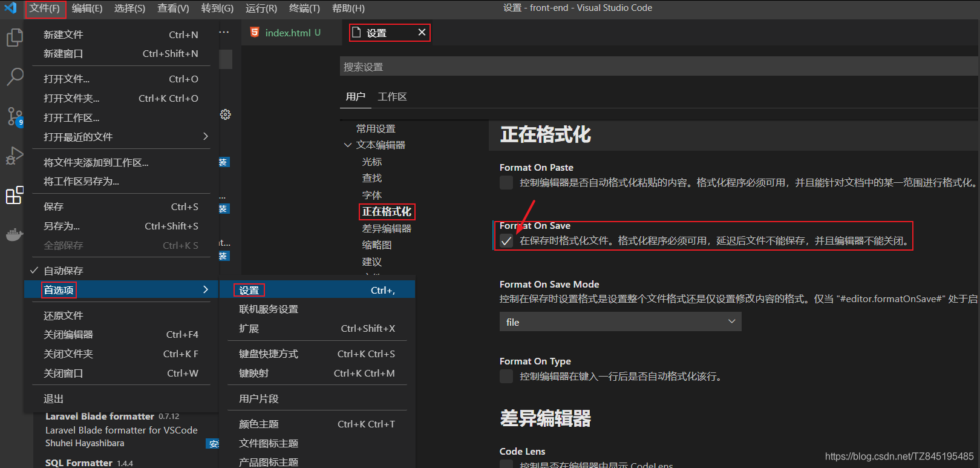Image resolution: width=980 pixels, height=468 pixels.
Task: Select 差异编辑器 in settings tree
Action: coord(387,228)
